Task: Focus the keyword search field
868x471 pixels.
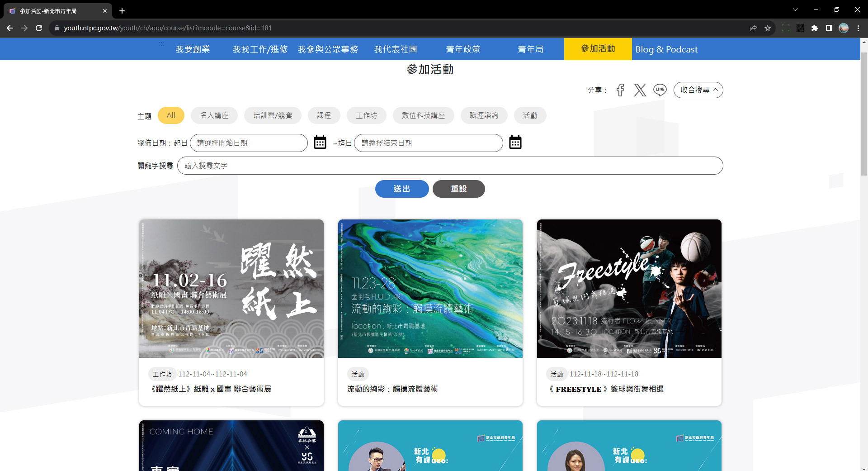Action: click(x=450, y=165)
